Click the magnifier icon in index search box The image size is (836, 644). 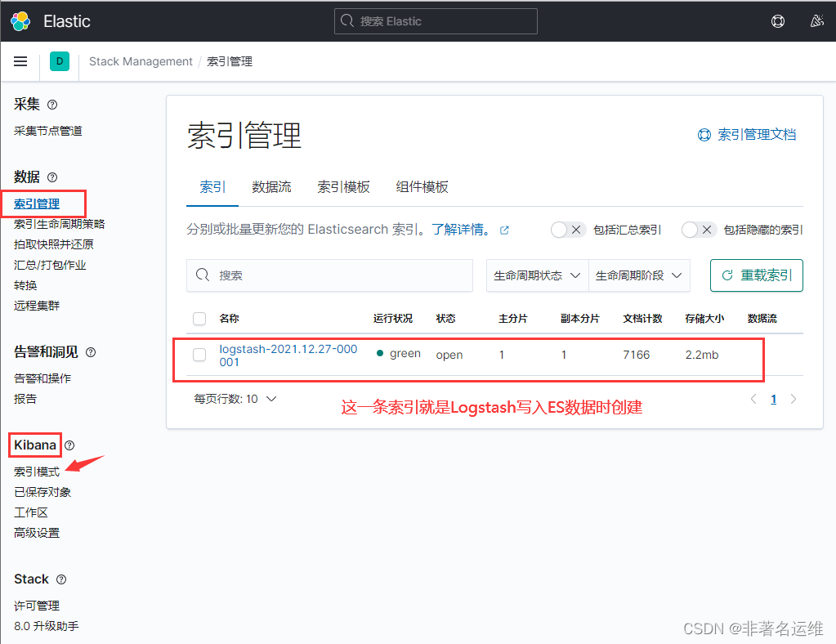tap(203, 275)
